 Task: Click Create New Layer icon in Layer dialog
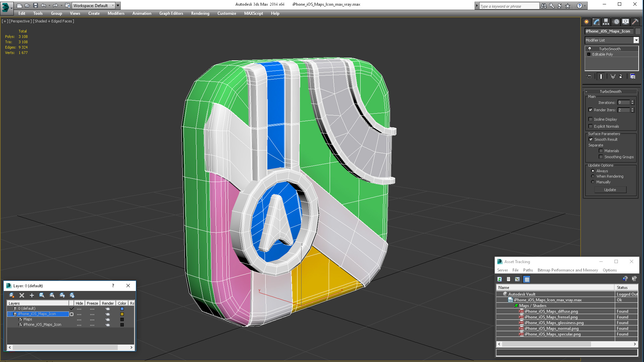pyautogui.click(x=12, y=295)
